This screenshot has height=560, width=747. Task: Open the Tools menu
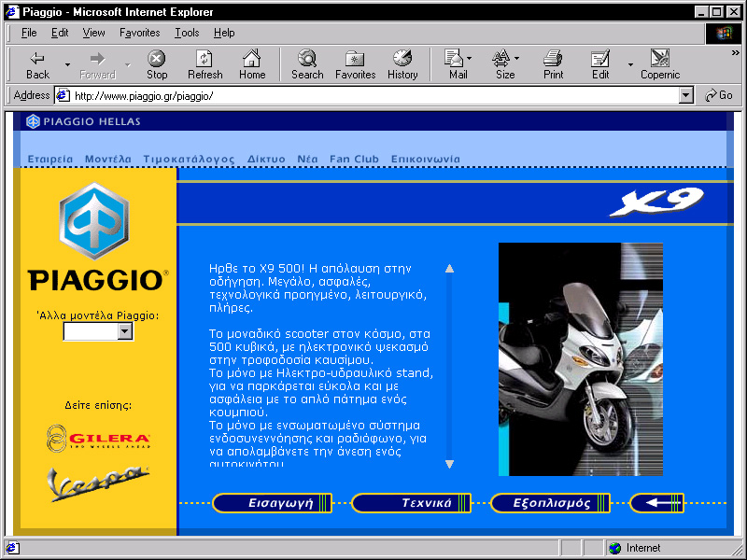click(187, 33)
